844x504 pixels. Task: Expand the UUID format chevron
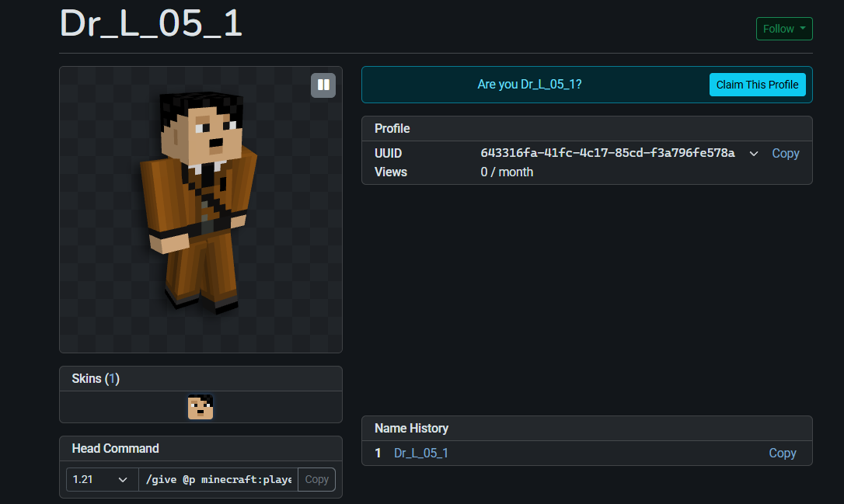[754, 154]
